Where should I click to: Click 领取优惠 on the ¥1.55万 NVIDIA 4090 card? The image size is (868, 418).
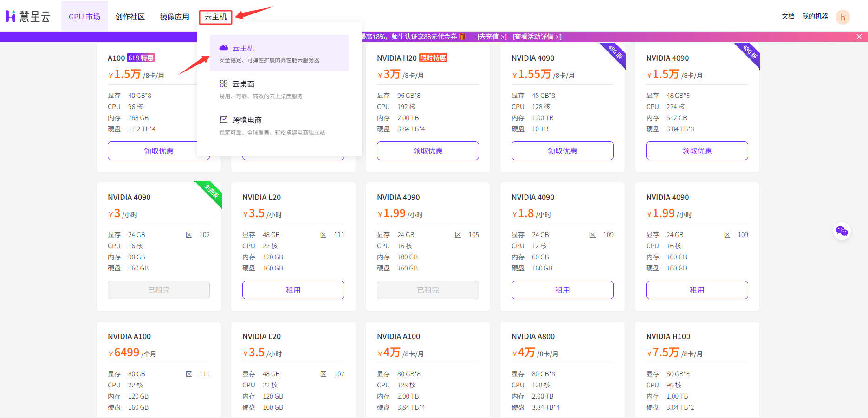click(x=563, y=151)
